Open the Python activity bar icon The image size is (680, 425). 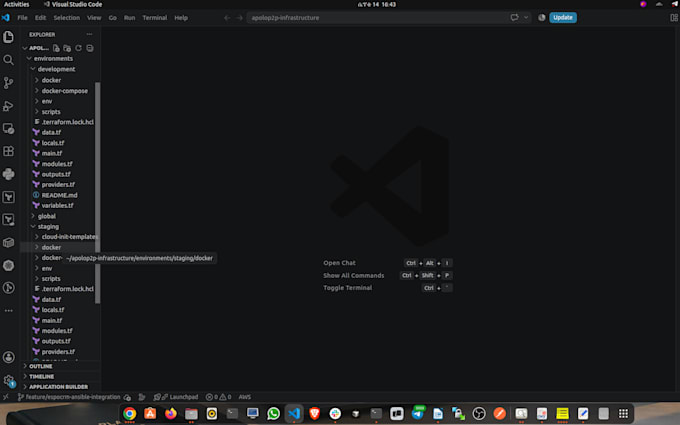pos(8,174)
